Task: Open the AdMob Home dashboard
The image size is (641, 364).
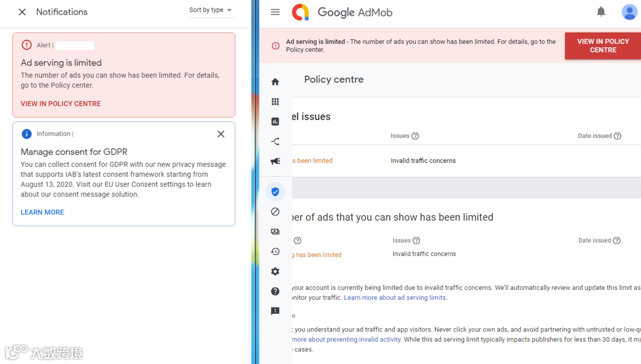Action: pos(275,81)
